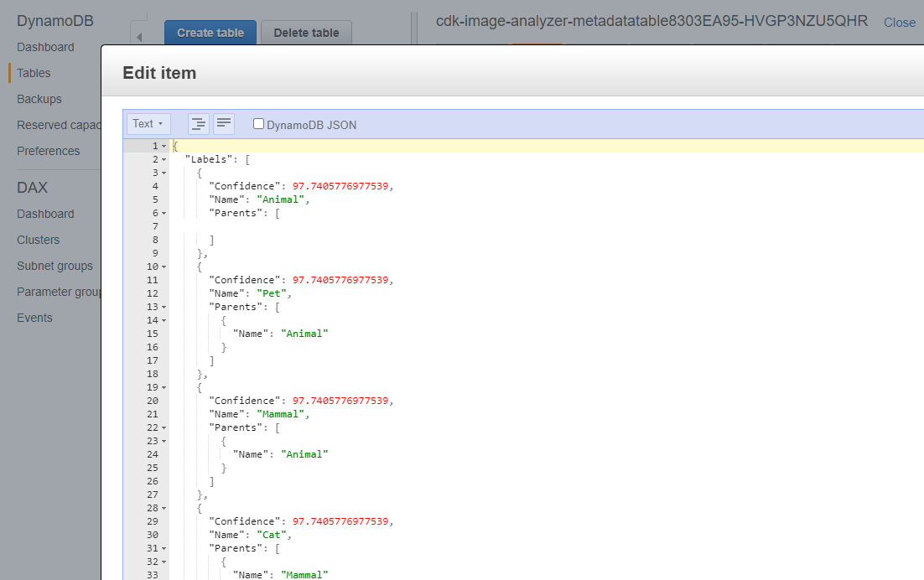Click the compact JSON icon in editor toolbar
Viewport: 924px width, 580px height.
pos(224,124)
